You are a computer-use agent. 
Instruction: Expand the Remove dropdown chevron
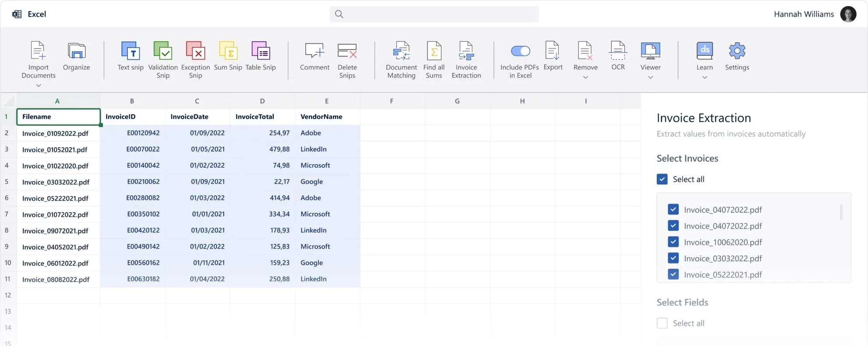[585, 78]
